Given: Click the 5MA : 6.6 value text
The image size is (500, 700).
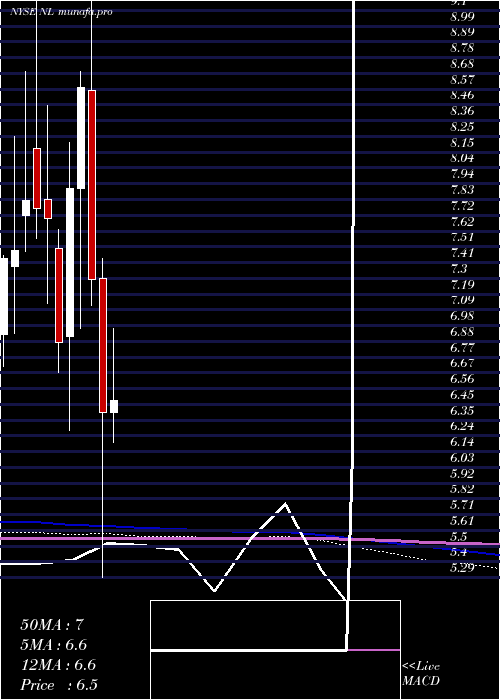Looking at the screenshot, I should click(54, 645).
